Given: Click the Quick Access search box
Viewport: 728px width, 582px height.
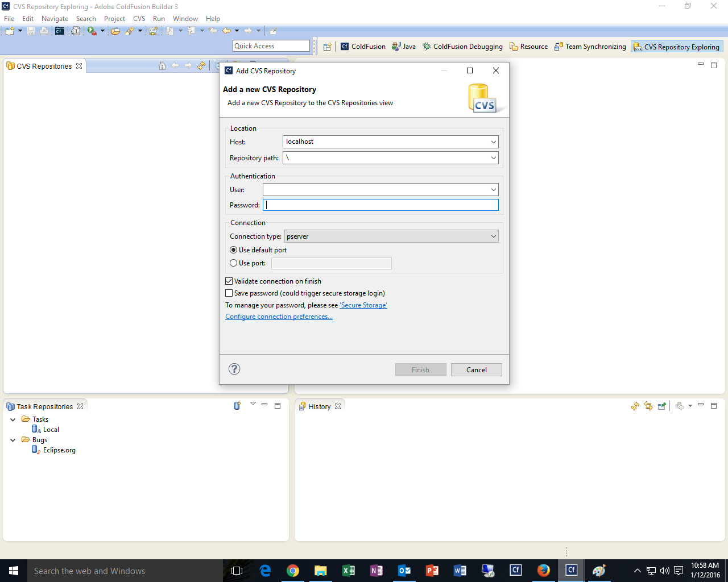Looking at the screenshot, I should click(x=271, y=46).
